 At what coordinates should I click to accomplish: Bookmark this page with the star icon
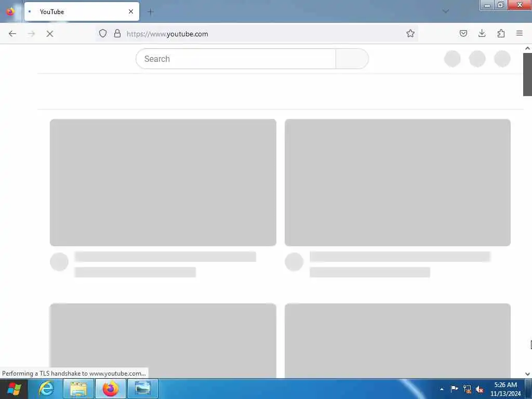point(410,33)
